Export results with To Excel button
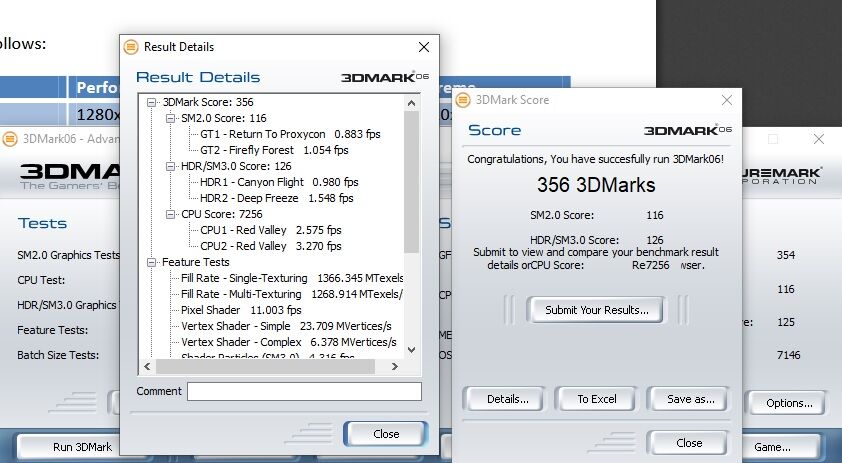The image size is (842, 463). coord(597,399)
